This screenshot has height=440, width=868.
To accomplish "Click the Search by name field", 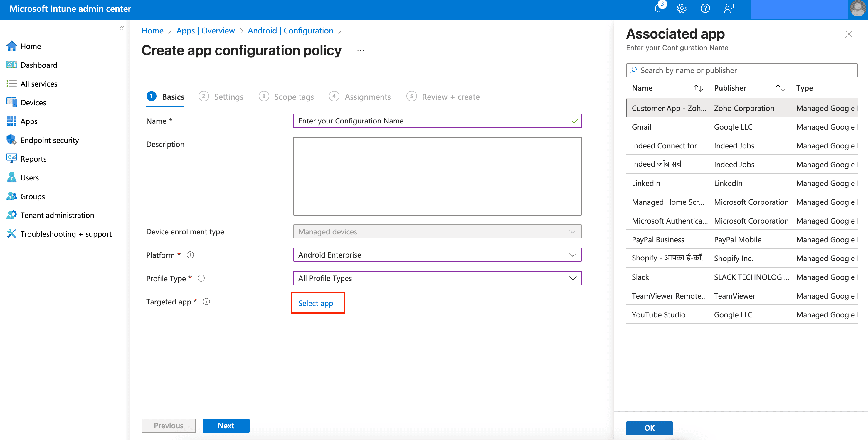I will tap(741, 70).
